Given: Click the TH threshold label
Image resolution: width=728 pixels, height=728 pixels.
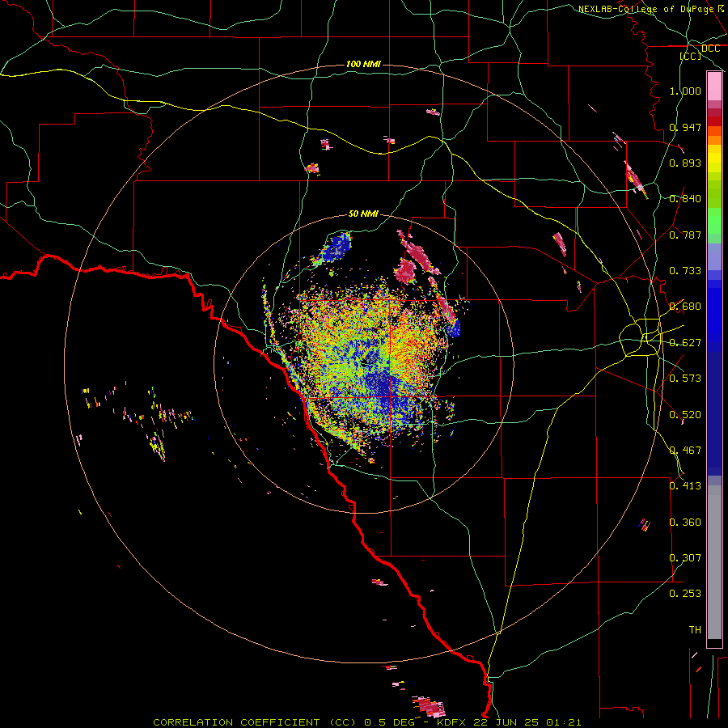Looking at the screenshot, I should pos(695,629).
